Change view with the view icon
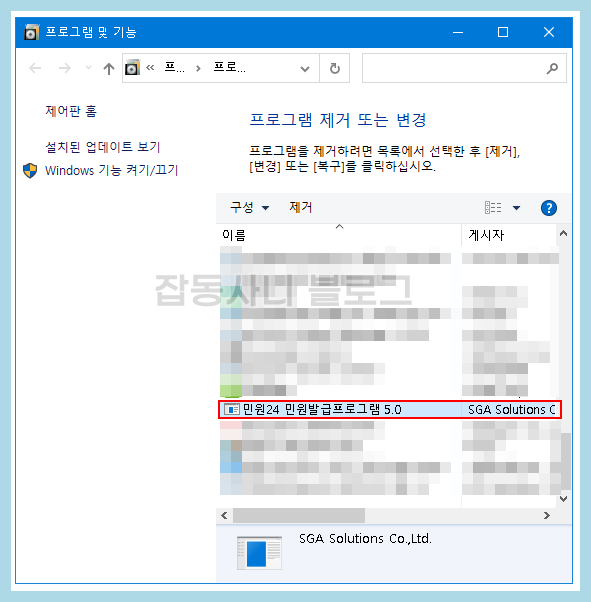The width and height of the screenshot is (591, 602). point(493,208)
